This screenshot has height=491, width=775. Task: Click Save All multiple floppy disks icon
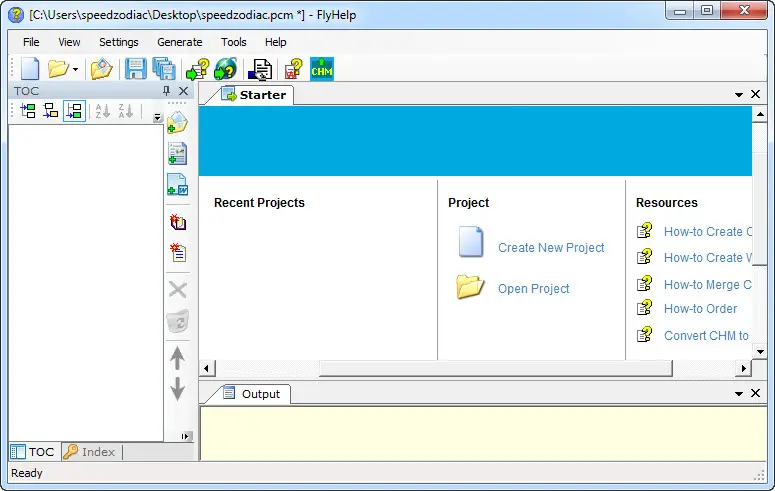coord(164,69)
